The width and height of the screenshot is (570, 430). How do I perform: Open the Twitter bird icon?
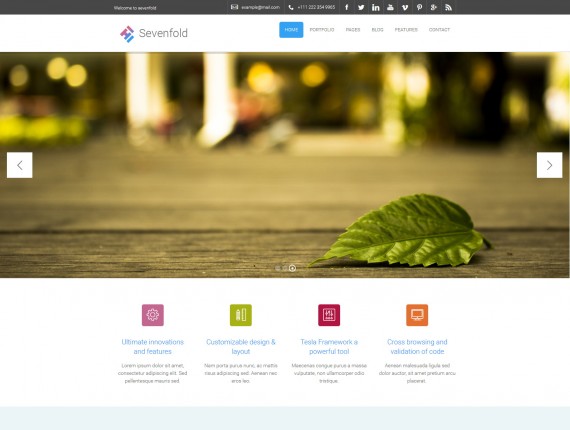pyautogui.click(x=361, y=7)
